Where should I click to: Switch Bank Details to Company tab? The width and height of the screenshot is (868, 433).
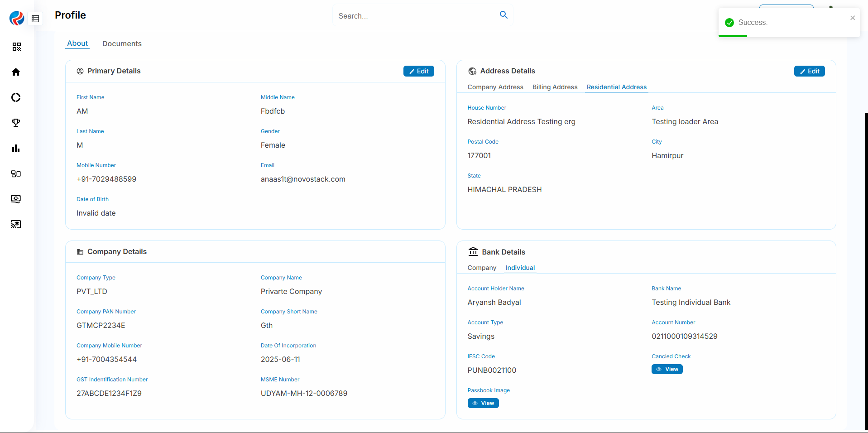tap(481, 268)
